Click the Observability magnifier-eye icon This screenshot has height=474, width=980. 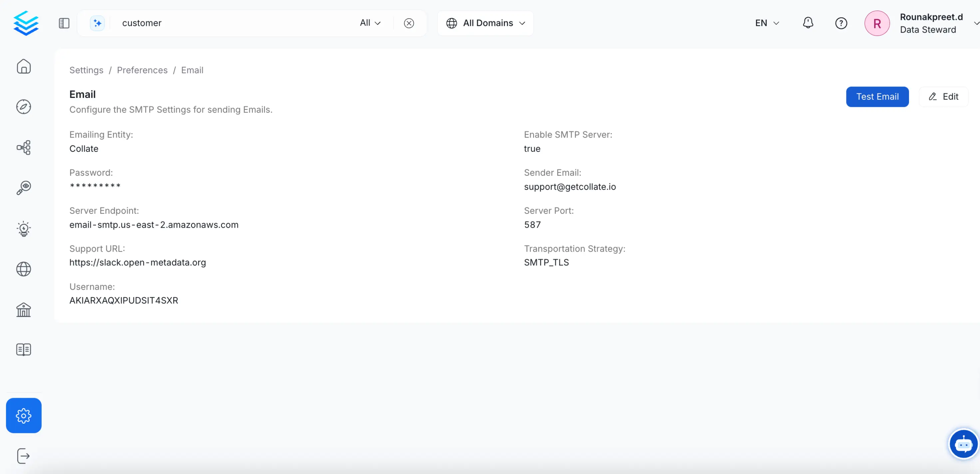[x=24, y=188]
